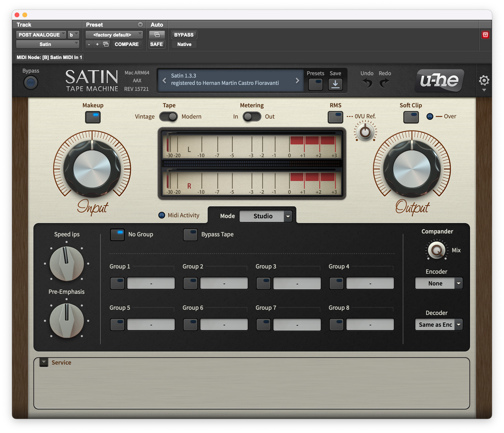Open the Mode dropdown showing Studio
The image size is (504, 433).
click(266, 216)
